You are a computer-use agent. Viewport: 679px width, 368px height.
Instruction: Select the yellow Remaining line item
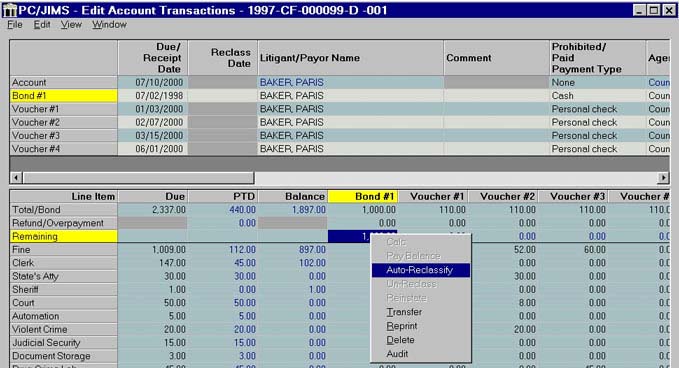coord(64,236)
